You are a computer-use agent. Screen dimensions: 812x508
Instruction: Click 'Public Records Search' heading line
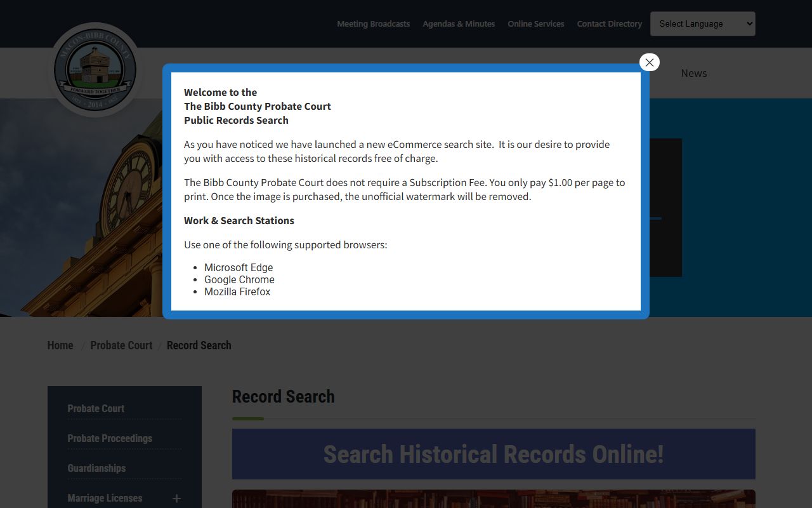tap(236, 120)
